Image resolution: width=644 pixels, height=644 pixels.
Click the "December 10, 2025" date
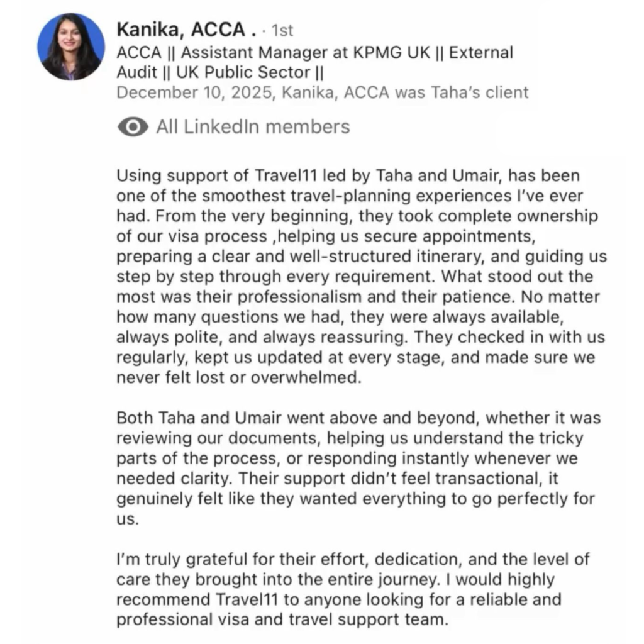[x=196, y=92]
